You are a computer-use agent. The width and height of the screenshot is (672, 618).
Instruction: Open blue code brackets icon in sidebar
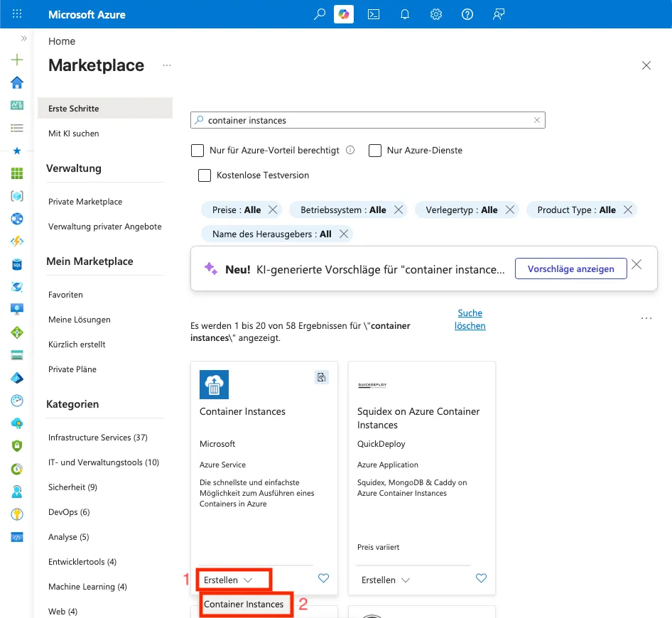click(17, 537)
